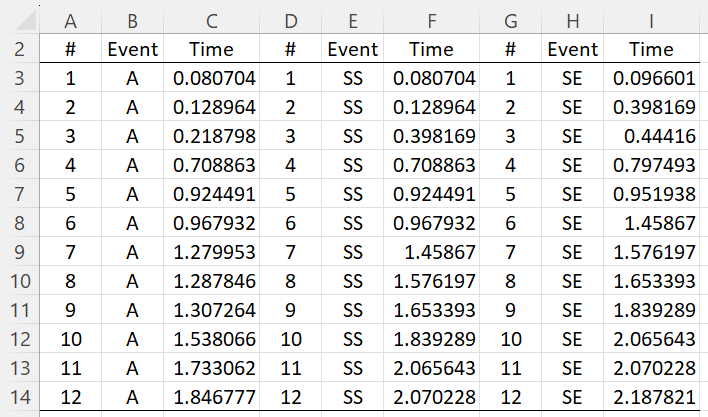Select row 10 header
This screenshot has width=708, height=417.
[19, 281]
